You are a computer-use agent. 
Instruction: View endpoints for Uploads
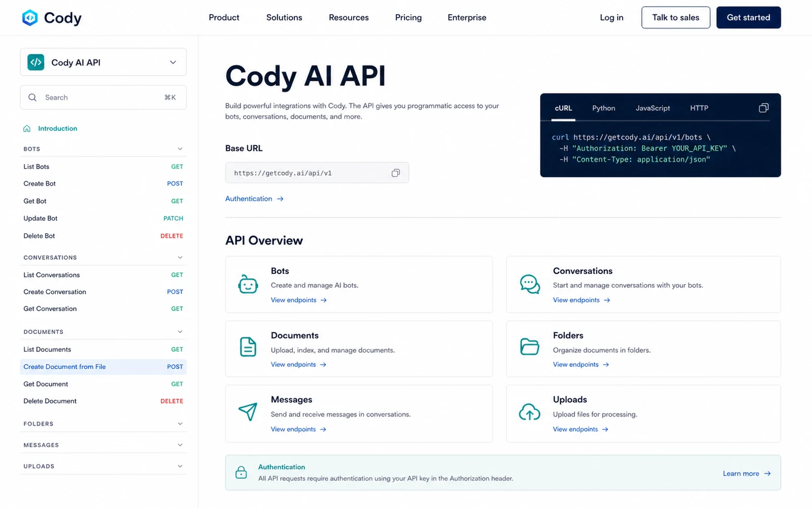[581, 429]
